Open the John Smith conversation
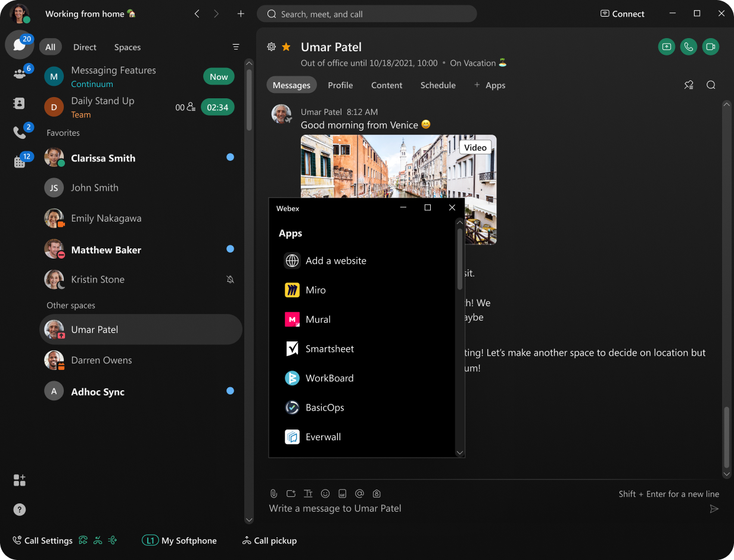This screenshot has height=560, width=734. coord(141,188)
